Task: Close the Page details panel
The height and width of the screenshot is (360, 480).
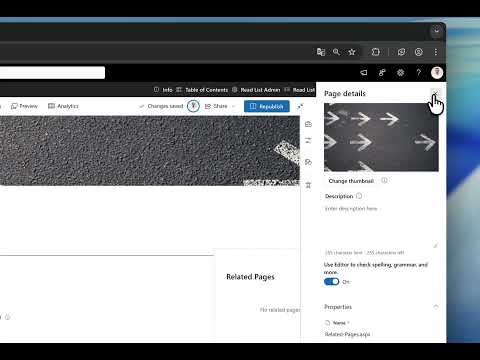Action: pos(435,93)
